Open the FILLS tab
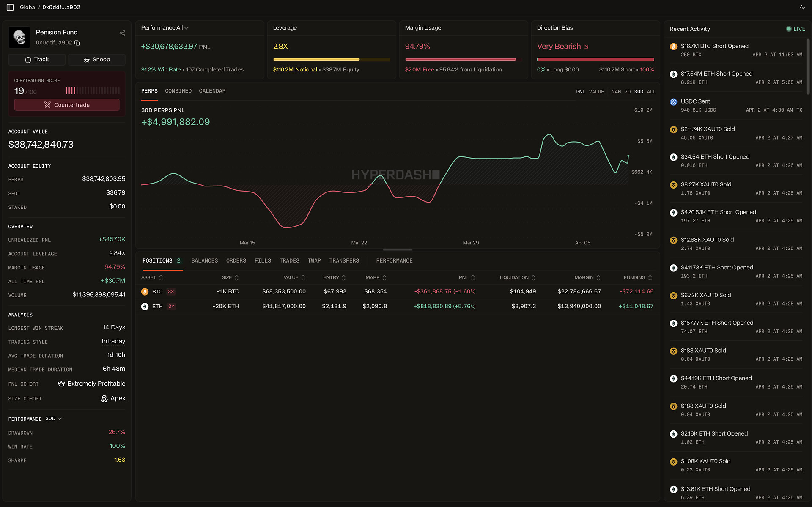Viewport: 812px width, 507px height. tap(263, 261)
